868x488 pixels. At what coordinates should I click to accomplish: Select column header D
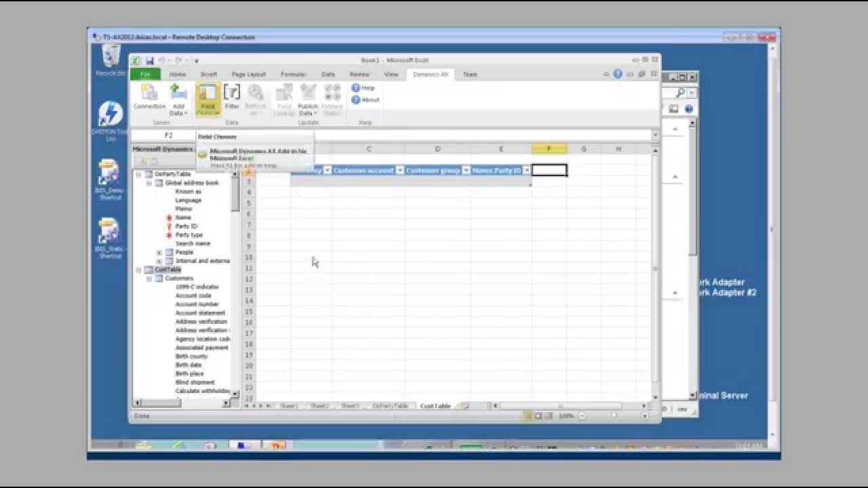point(437,149)
